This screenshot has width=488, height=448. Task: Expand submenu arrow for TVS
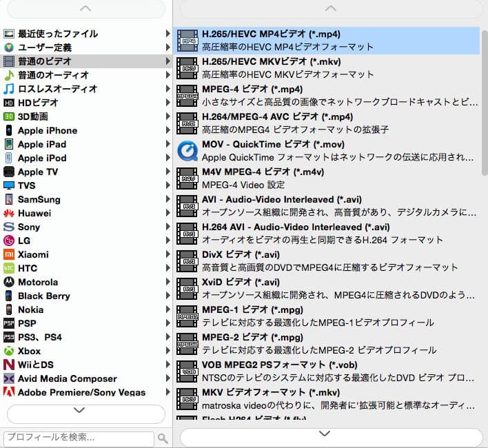(168, 185)
